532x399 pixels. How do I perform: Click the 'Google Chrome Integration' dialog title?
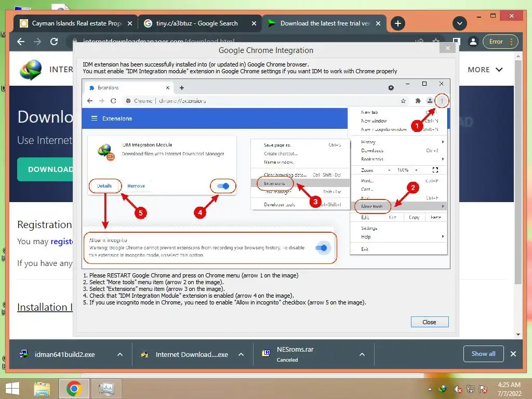(265, 50)
